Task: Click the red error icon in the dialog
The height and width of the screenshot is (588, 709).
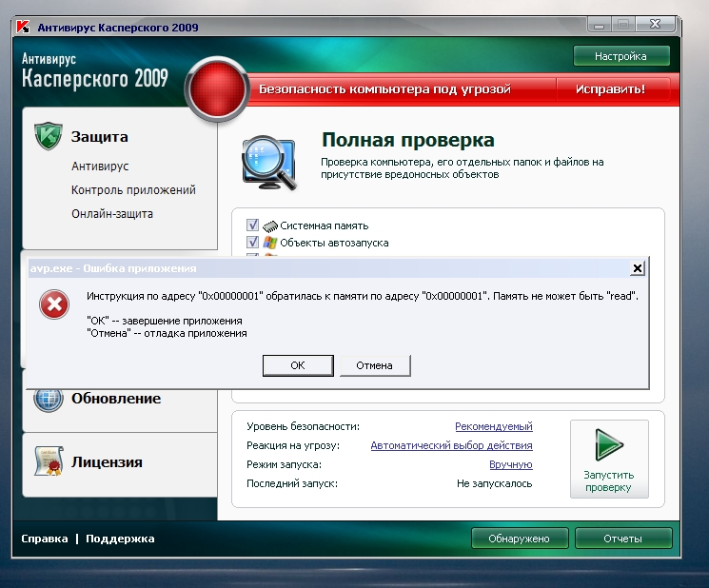Action: (x=54, y=304)
